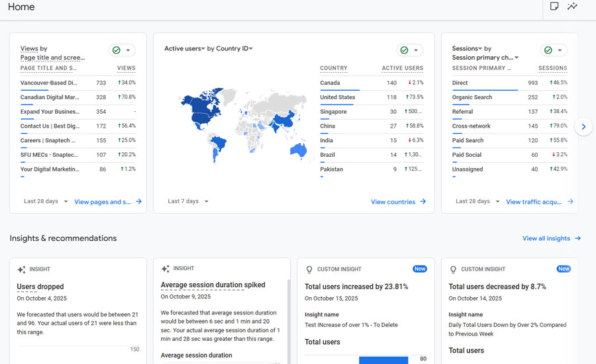Select the Expand Your Busines... page row
Viewport: 596px width, 364px height.
[78, 112]
